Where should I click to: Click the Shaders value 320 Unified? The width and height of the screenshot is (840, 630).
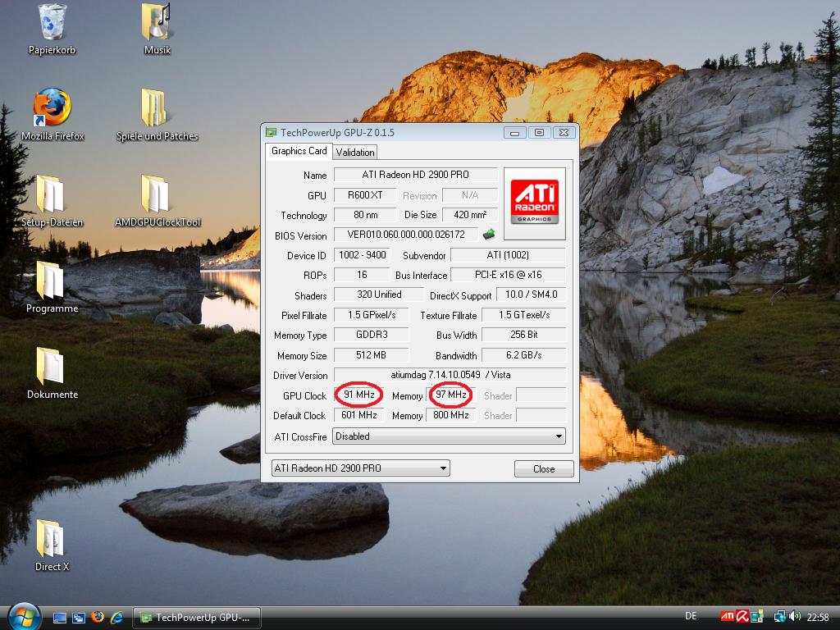tap(379, 294)
